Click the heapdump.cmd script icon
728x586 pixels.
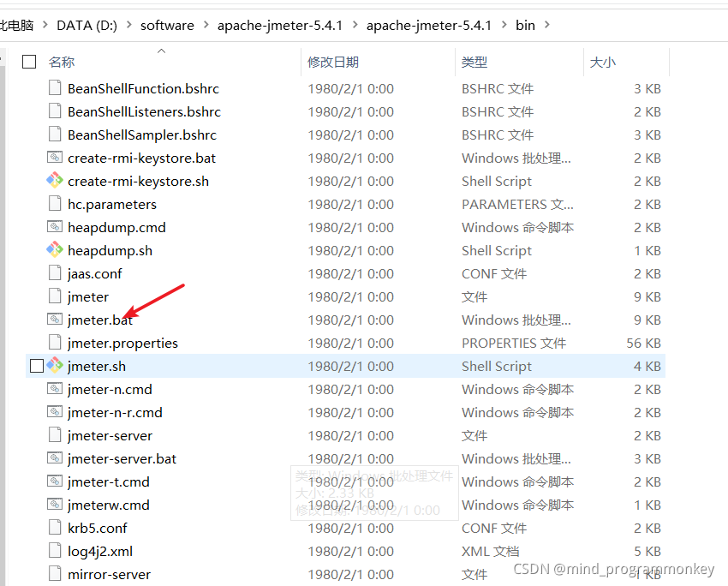(55, 227)
